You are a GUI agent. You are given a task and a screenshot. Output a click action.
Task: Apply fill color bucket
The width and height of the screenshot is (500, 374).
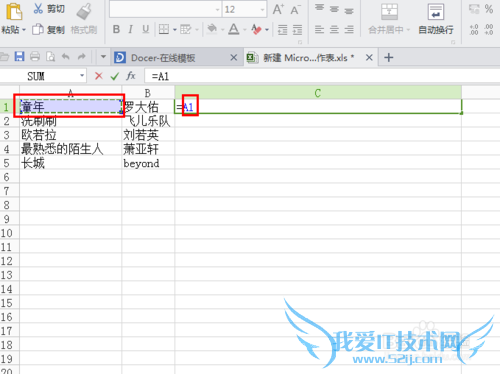tap(212, 29)
